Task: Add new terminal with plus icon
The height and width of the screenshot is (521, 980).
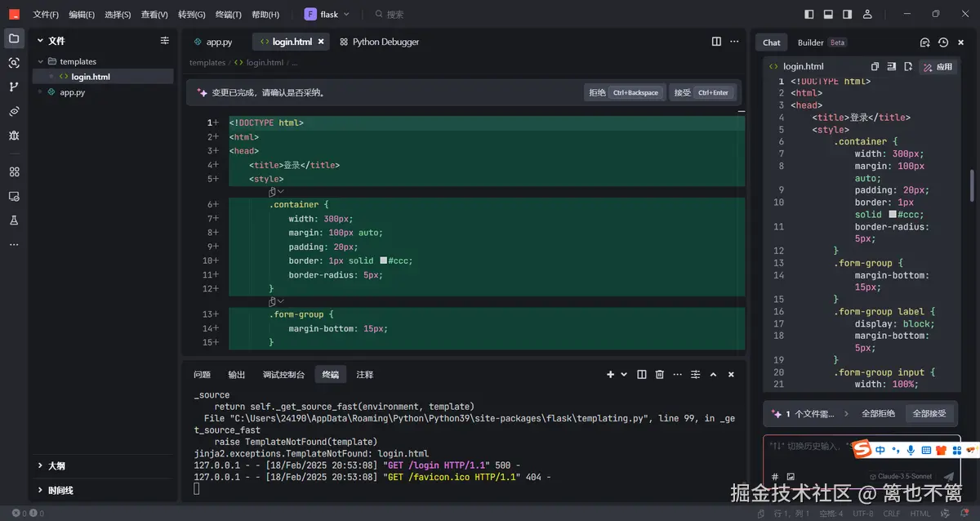Action: [x=610, y=374]
